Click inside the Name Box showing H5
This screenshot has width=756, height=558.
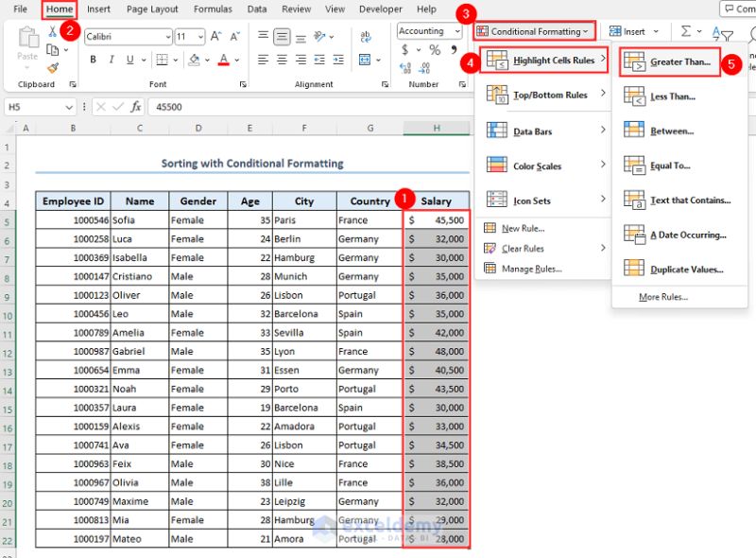(x=36, y=108)
